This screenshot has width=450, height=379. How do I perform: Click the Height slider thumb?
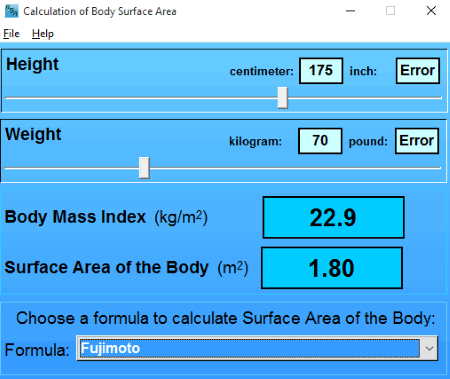pyautogui.click(x=283, y=98)
